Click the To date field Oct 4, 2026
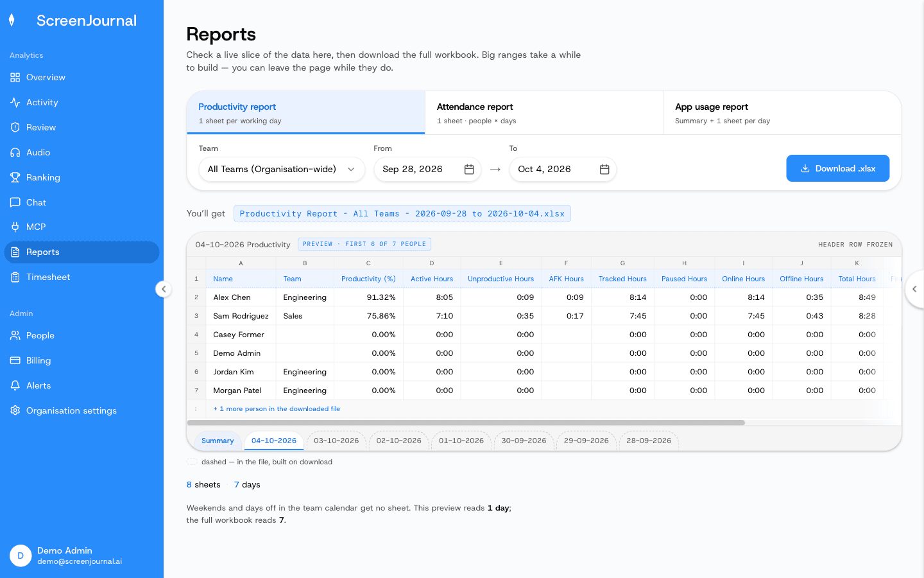This screenshot has height=578, width=924. click(563, 170)
